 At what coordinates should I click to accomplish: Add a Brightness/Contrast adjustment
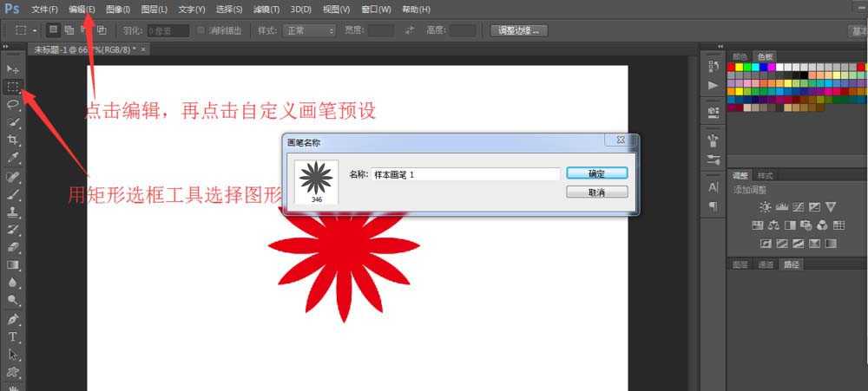766,207
